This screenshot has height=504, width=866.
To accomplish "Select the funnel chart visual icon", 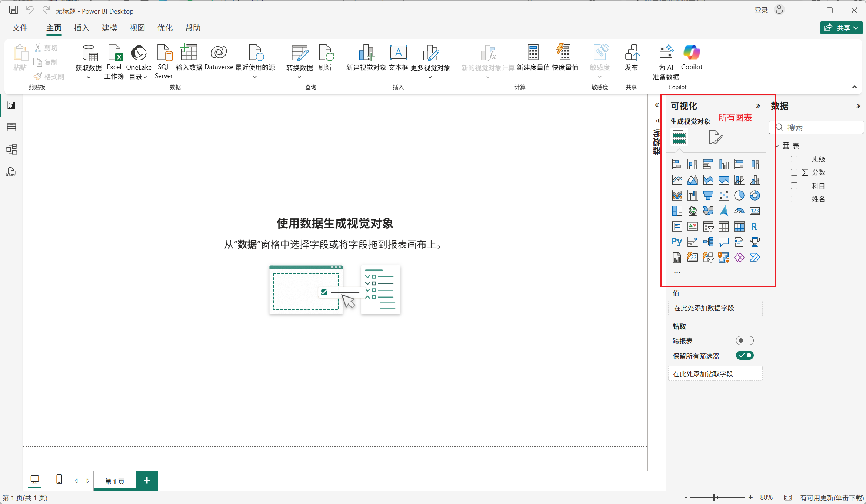I will 708,195.
